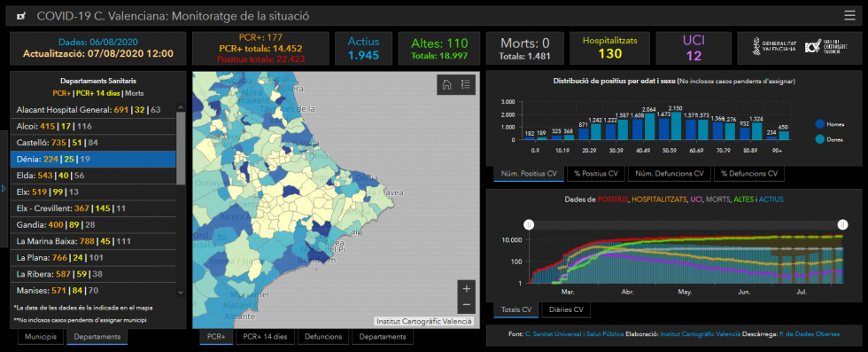Screen dimensions: 868x352
Task: Zoom in on the map
Action: point(466,289)
